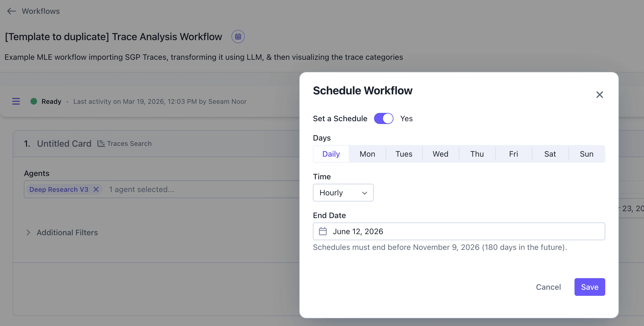Select Mon in Days
This screenshot has height=326, width=644.
point(367,154)
